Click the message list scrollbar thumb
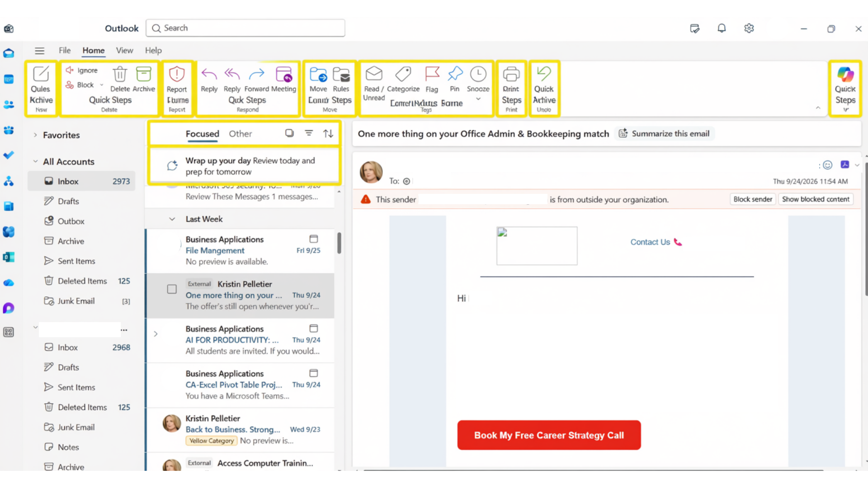 (339, 243)
